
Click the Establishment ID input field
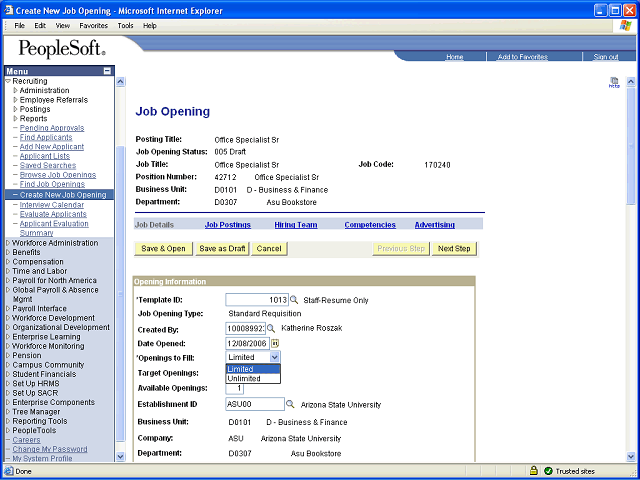(255, 404)
